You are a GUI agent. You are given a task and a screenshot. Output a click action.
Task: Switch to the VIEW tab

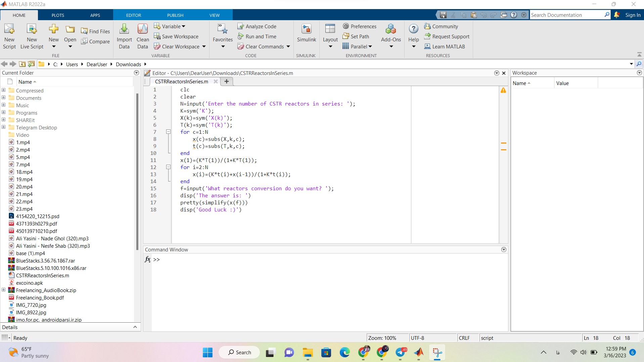[215, 15]
